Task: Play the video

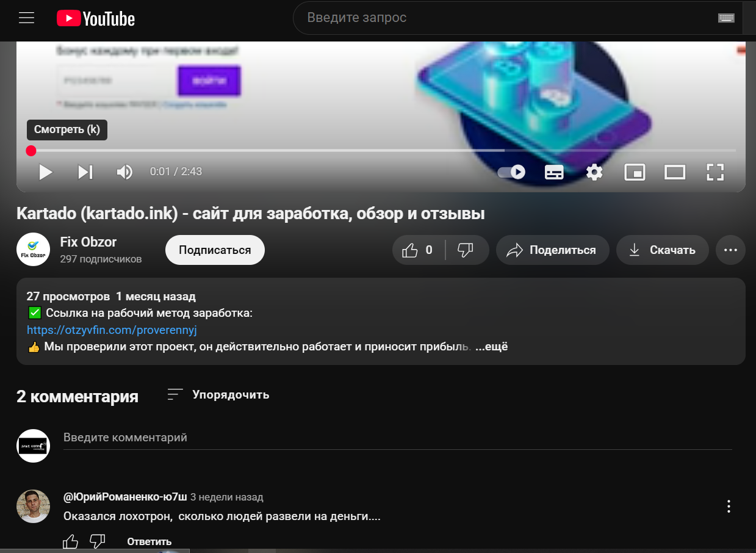Action: click(46, 172)
